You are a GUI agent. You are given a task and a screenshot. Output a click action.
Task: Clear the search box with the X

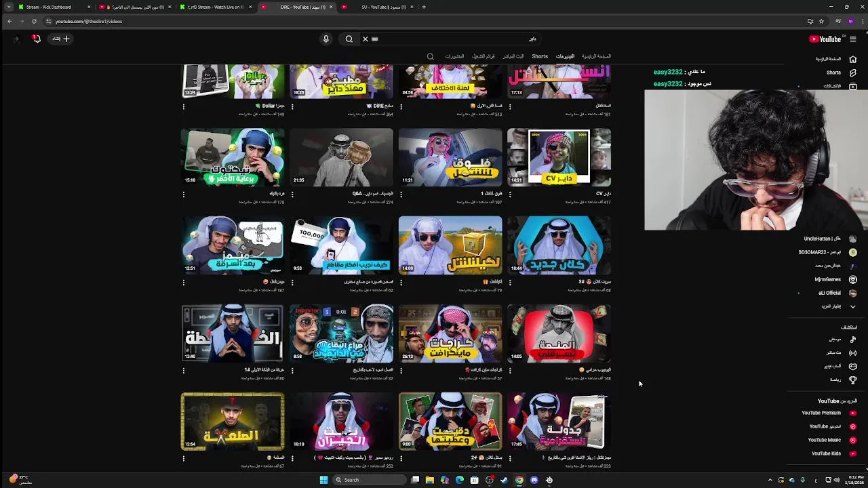point(365,39)
